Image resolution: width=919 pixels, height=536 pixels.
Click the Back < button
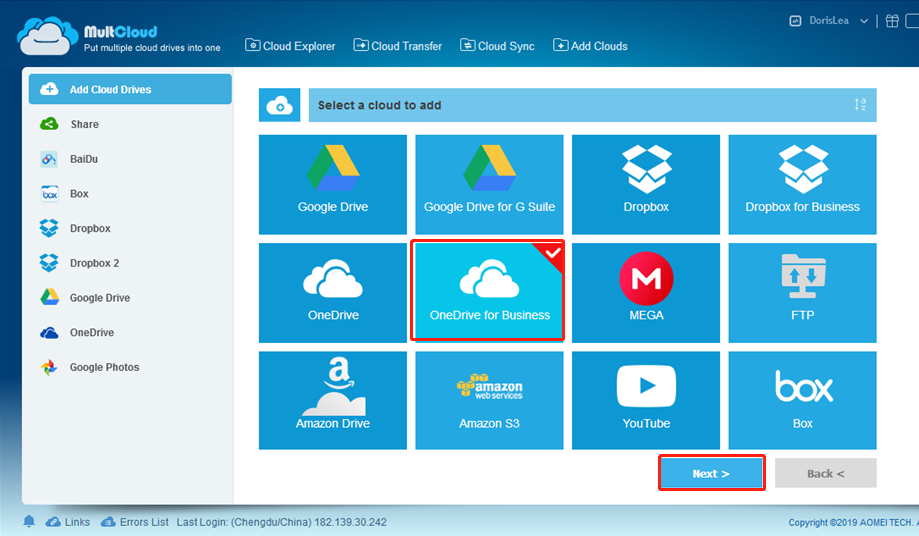click(825, 473)
